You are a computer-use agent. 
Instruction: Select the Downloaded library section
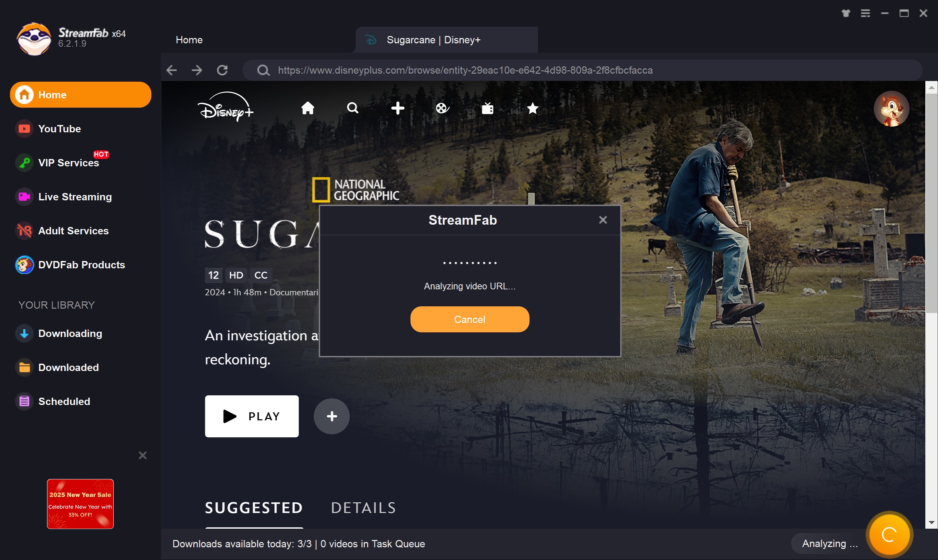coord(69,367)
